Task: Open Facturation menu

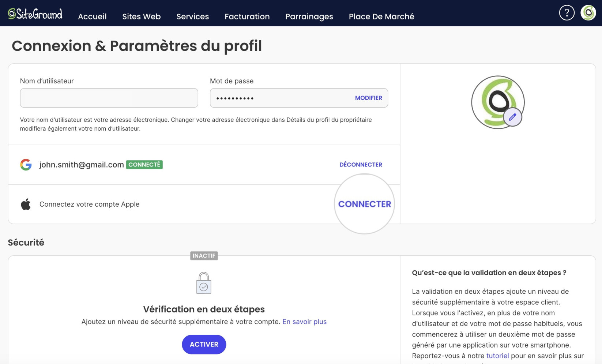Action: [247, 16]
